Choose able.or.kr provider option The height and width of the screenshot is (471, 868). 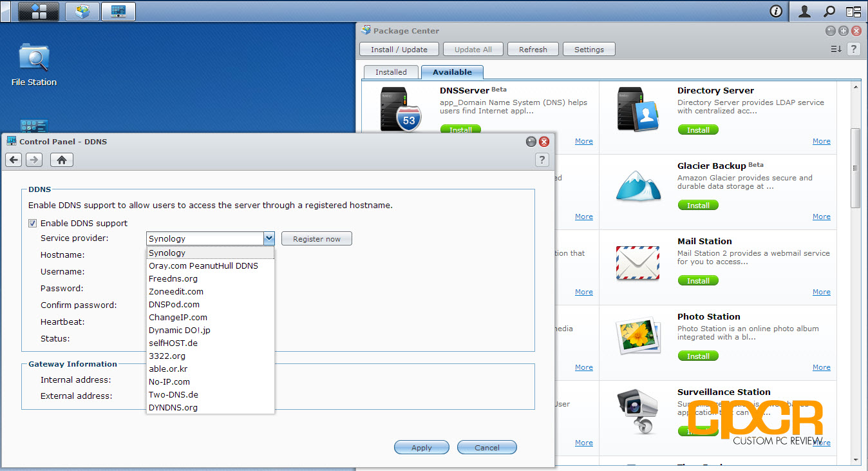(211, 369)
